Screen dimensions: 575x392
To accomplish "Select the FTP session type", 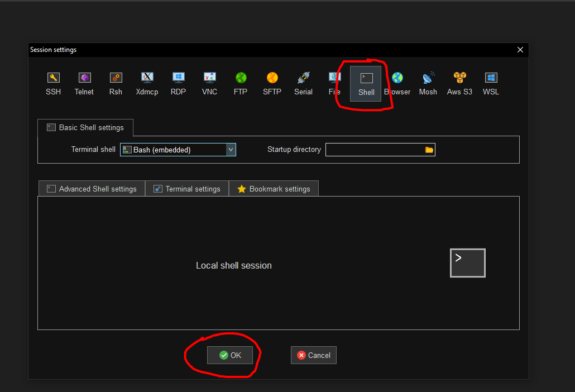I will (x=241, y=83).
